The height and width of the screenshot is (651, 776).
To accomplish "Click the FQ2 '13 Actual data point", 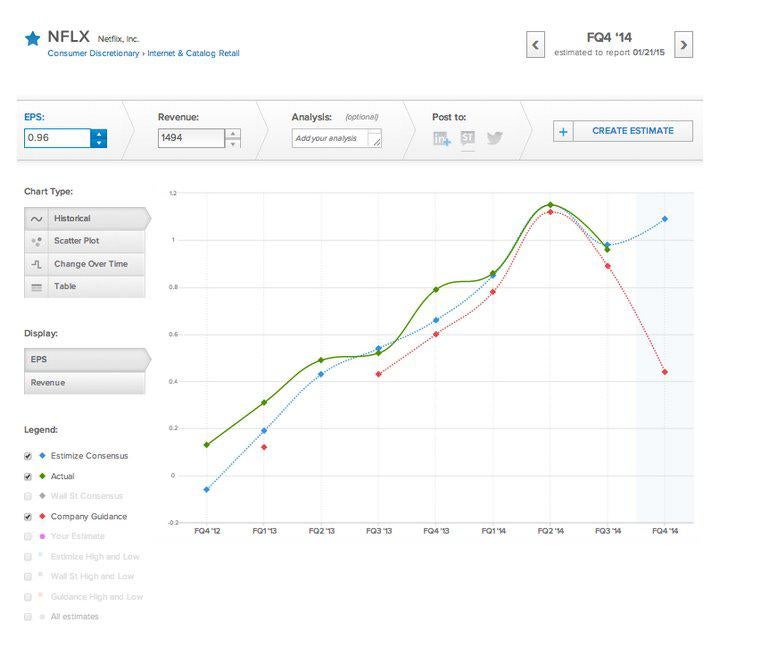I will coord(321,360).
